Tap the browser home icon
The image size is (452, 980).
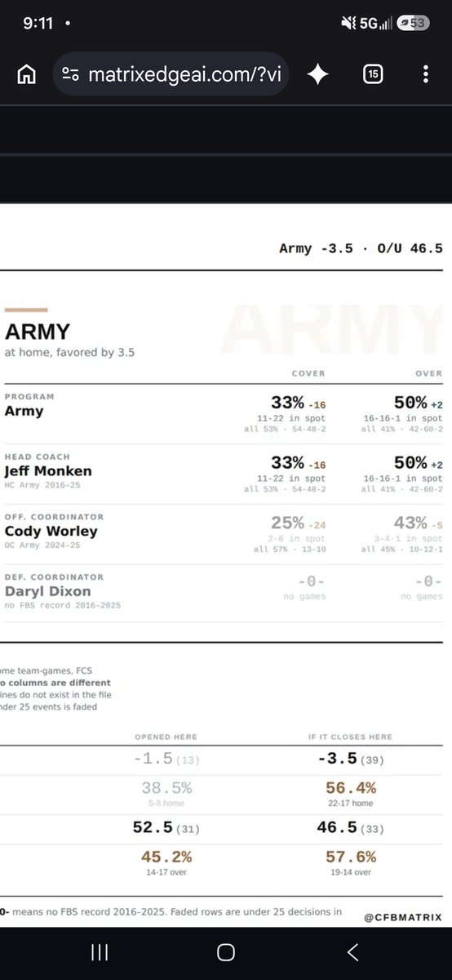click(26, 75)
